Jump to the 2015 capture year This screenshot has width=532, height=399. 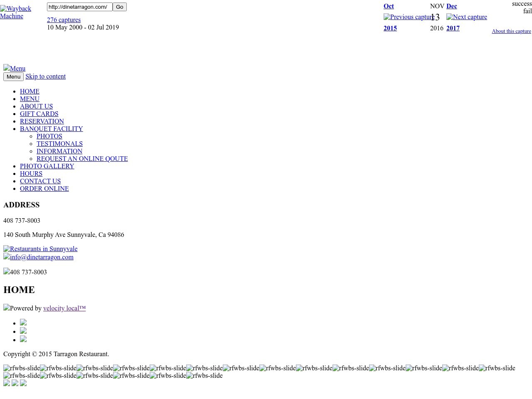click(x=390, y=28)
